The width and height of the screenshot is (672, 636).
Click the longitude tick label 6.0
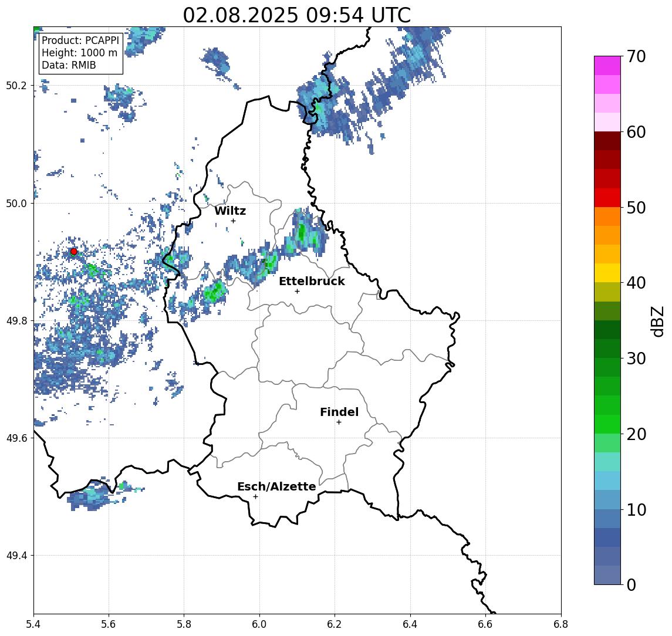coord(259,624)
